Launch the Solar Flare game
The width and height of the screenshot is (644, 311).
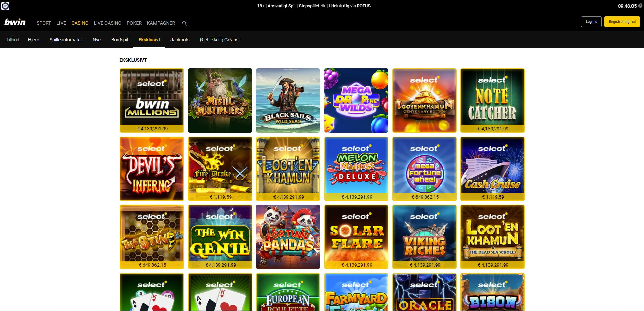[356, 237]
